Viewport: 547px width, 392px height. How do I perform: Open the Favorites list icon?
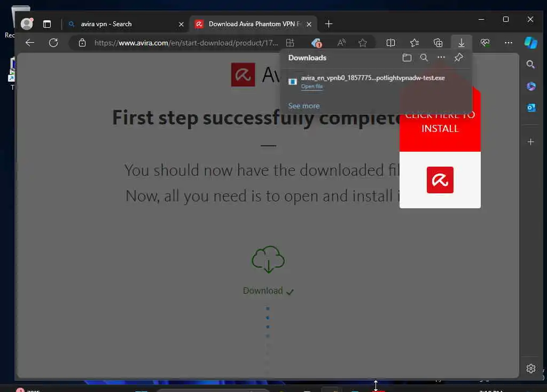(x=415, y=43)
